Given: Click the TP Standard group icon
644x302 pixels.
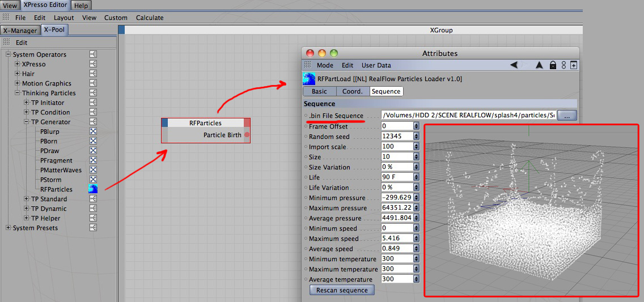Looking at the screenshot, I should (x=93, y=199).
